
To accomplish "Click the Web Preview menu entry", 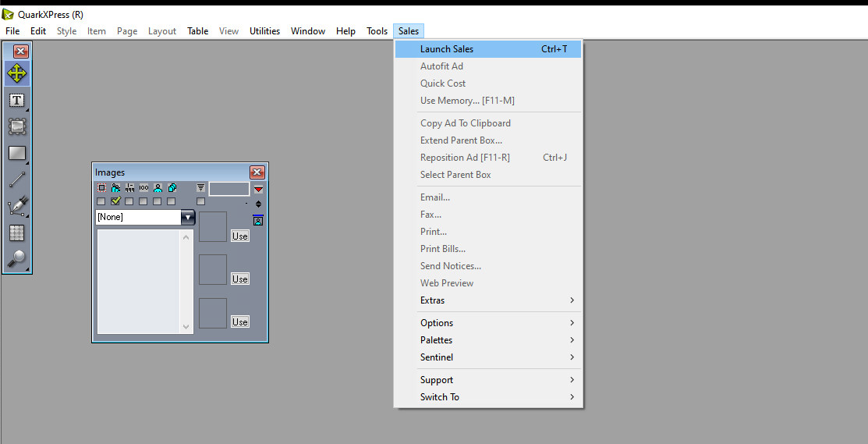I will tap(488, 283).
